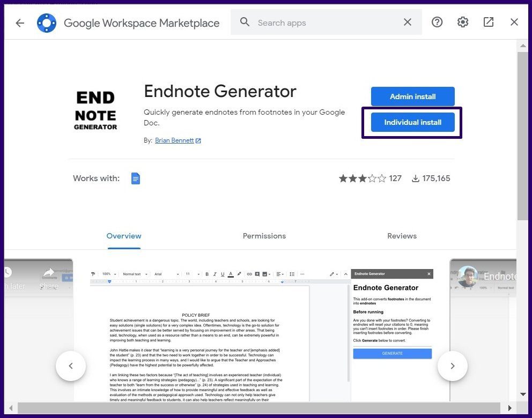This screenshot has height=418, width=532.
Task: Click the scroll down arrow
Action: [x=523, y=394]
